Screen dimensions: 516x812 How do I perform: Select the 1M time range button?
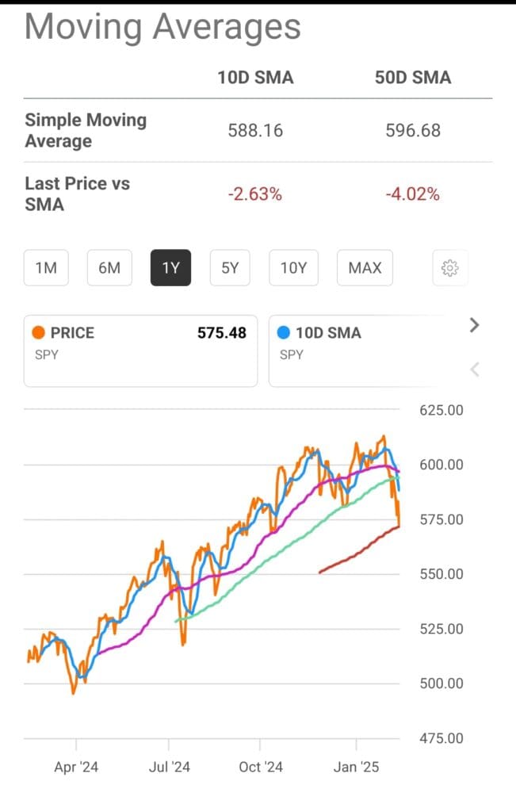pyautogui.click(x=45, y=267)
